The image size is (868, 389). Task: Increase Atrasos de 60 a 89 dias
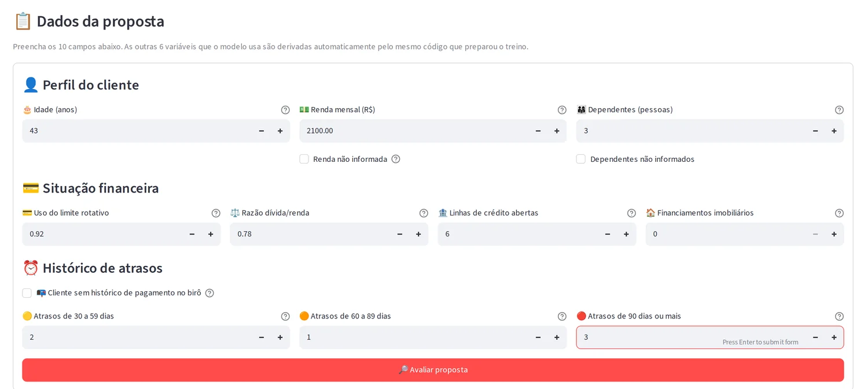click(x=557, y=338)
